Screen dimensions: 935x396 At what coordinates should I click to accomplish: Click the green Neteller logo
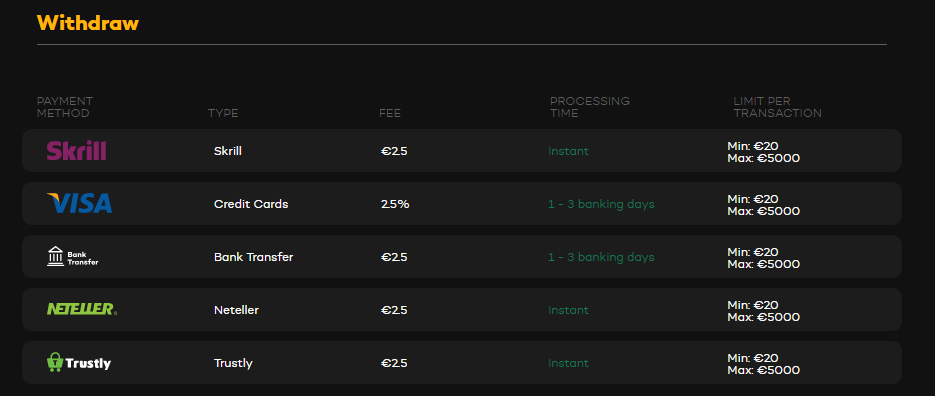[82, 309]
